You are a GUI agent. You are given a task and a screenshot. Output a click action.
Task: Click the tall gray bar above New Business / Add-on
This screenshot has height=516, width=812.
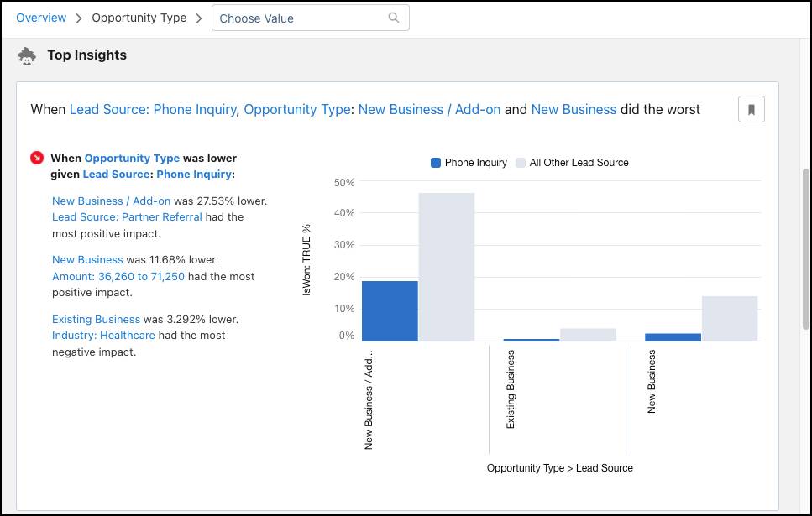447,264
